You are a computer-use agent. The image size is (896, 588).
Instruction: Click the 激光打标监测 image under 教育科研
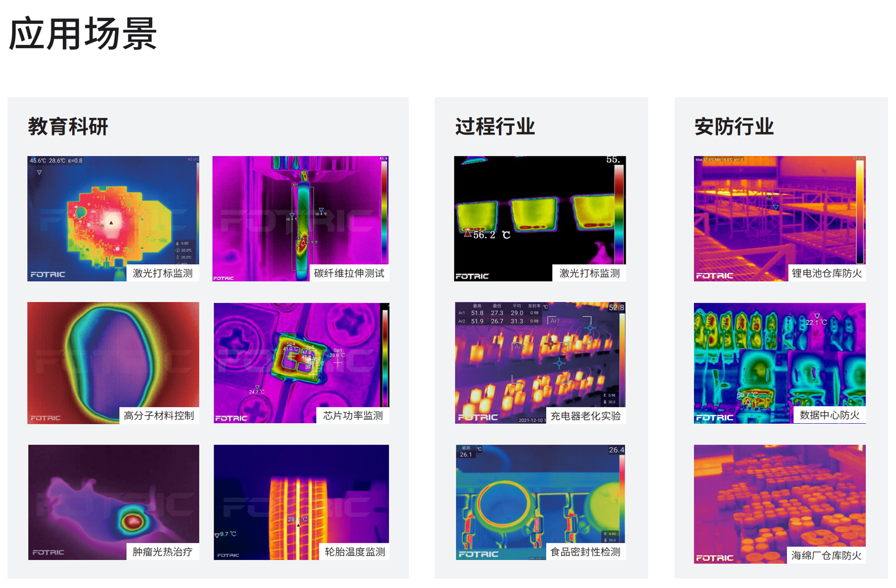113,218
